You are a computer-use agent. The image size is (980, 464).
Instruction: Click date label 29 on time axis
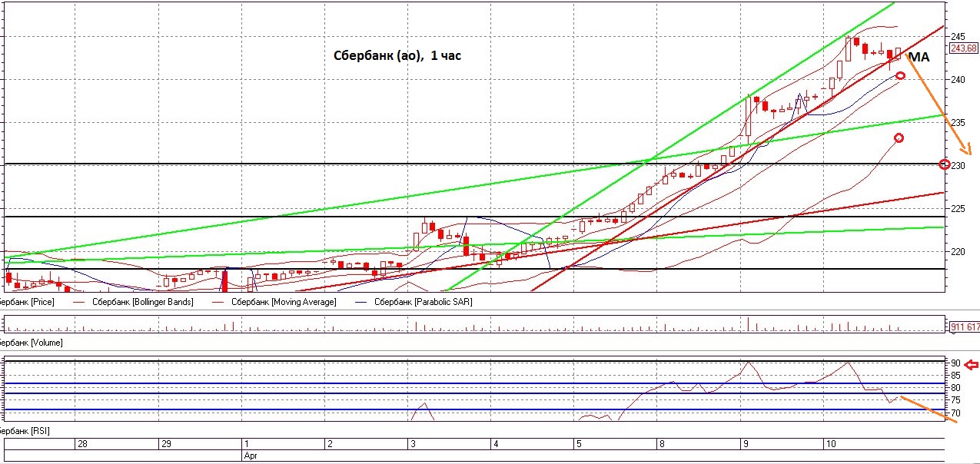click(x=164, y=444)
